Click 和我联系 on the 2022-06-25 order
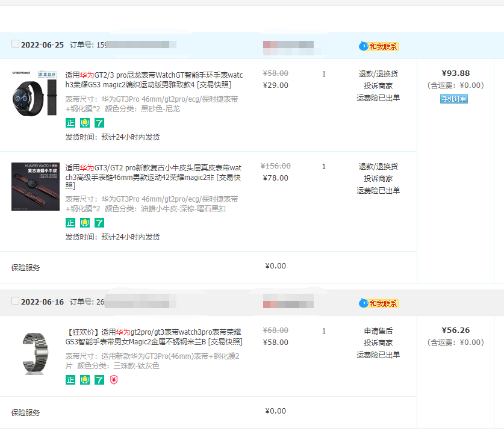Screen dimensions: 504x434 (379, 46)
